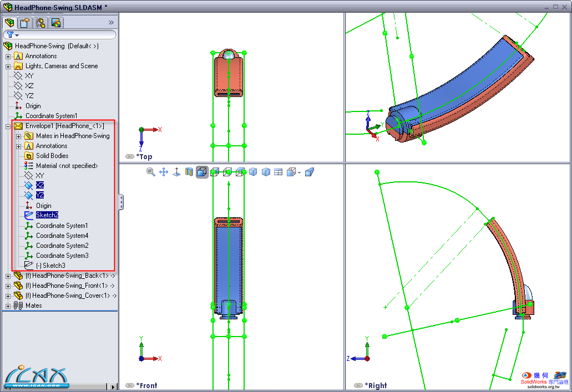Click the zoom magnifier icon in viewport toolbar

(x=150, y=172)
